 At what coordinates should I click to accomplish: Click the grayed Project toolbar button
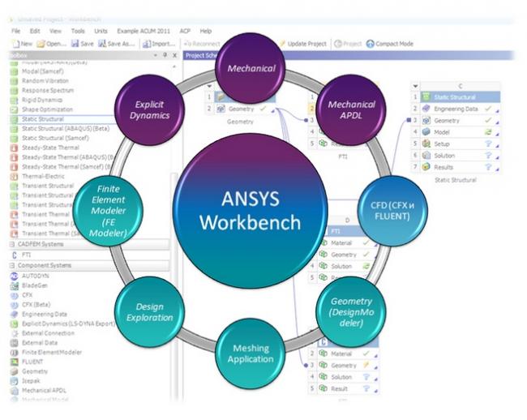pos(348,44)
